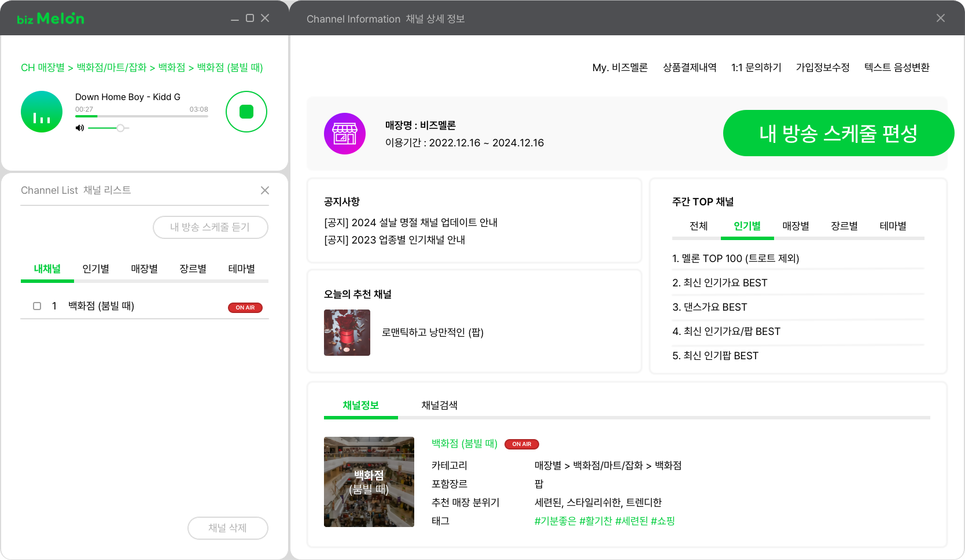
Task: Close the biz Melon player window
Action: [x=265, y=18]
